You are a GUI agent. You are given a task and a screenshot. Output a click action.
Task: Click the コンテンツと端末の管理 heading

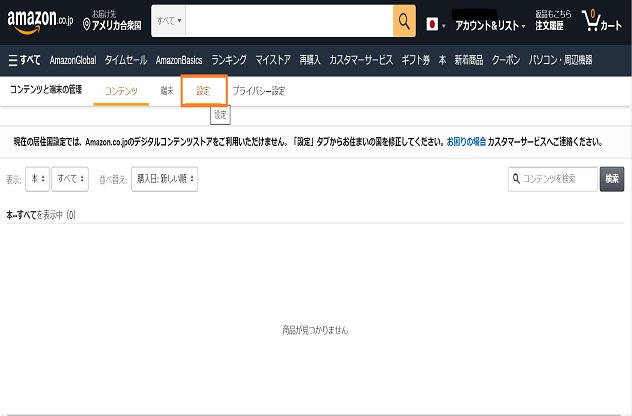pyautogui.click(x=46, y=89)
